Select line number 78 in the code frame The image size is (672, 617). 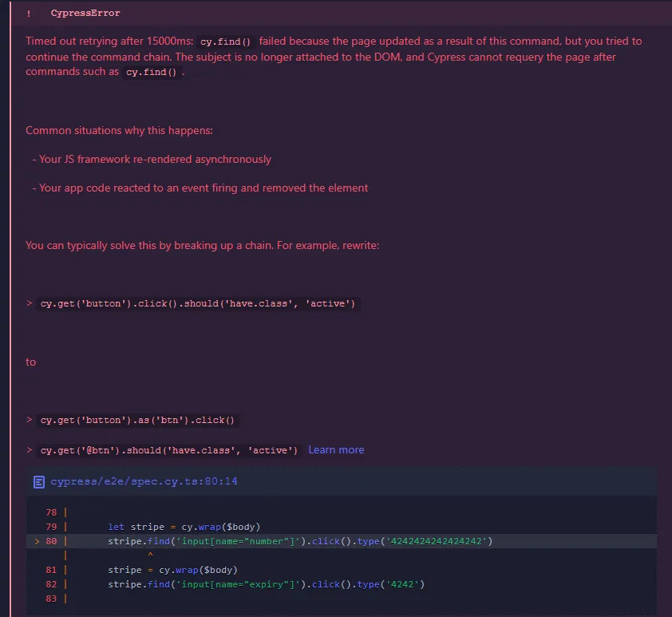51,512
